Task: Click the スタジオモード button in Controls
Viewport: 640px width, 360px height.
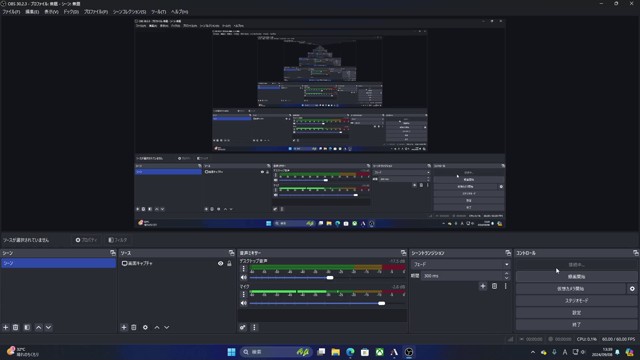Action: pyautogui.click(x=576, y=300)
